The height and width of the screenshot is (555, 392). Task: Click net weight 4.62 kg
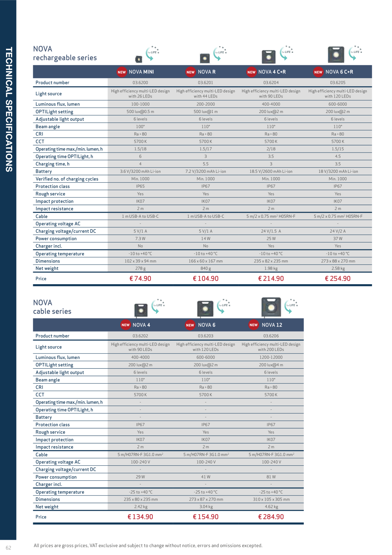click(x=271, y=507)
